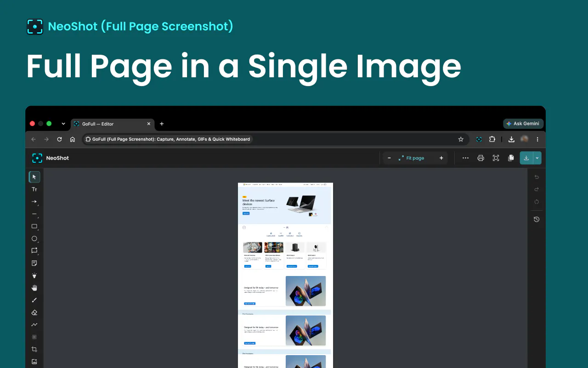Open a new browser tab
Viewport: 588px width, 368px height.
pos(162,124)
